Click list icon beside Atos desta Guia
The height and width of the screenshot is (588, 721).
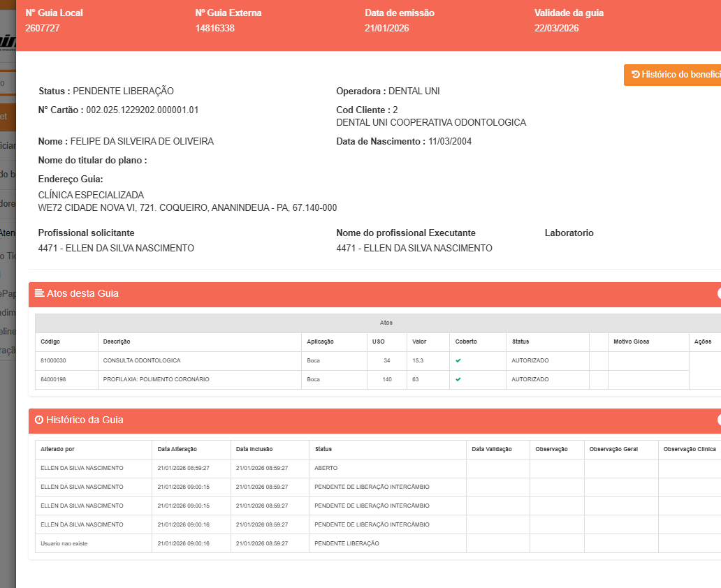[x=40, y=293]
